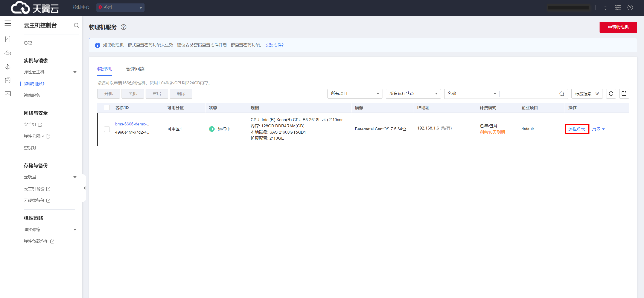The image size is (644, 298).
Task: Click the monitoring icon in left rail
Action: (8, 94)
